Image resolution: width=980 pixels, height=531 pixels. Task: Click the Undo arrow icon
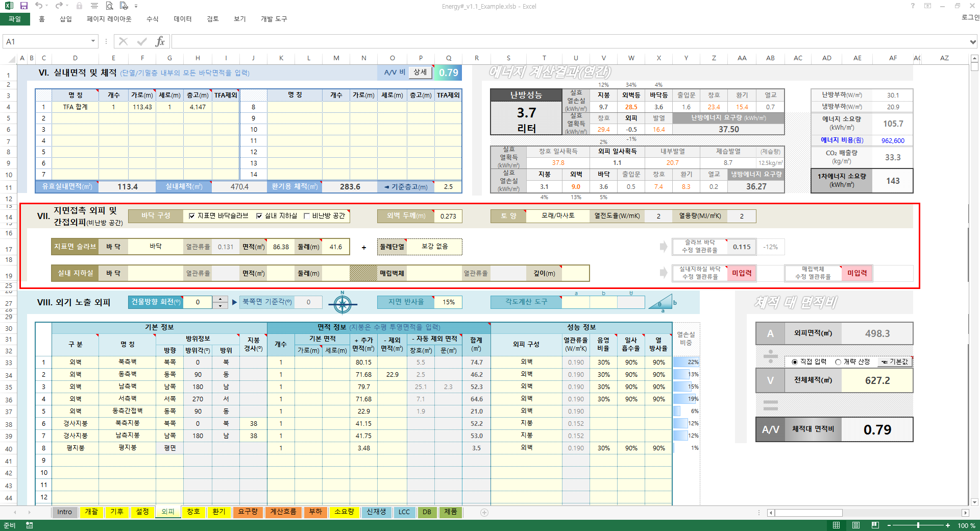[39, 6]
